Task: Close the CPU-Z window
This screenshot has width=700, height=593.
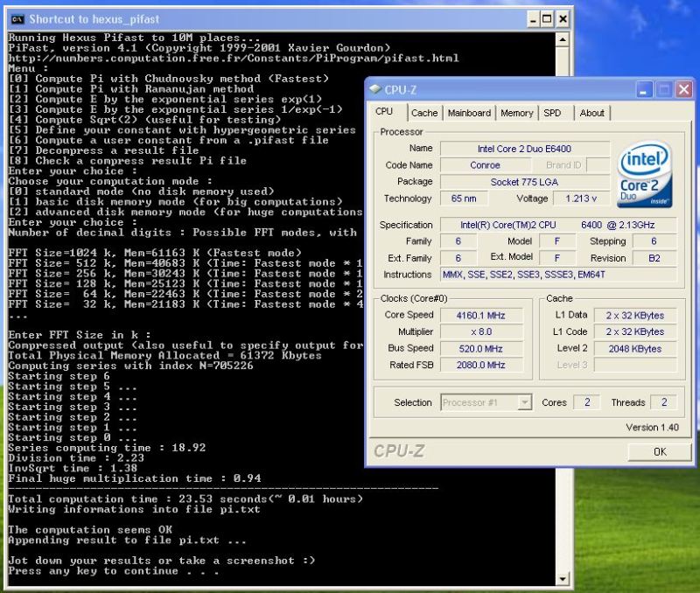Action: [x=683, y=90]
